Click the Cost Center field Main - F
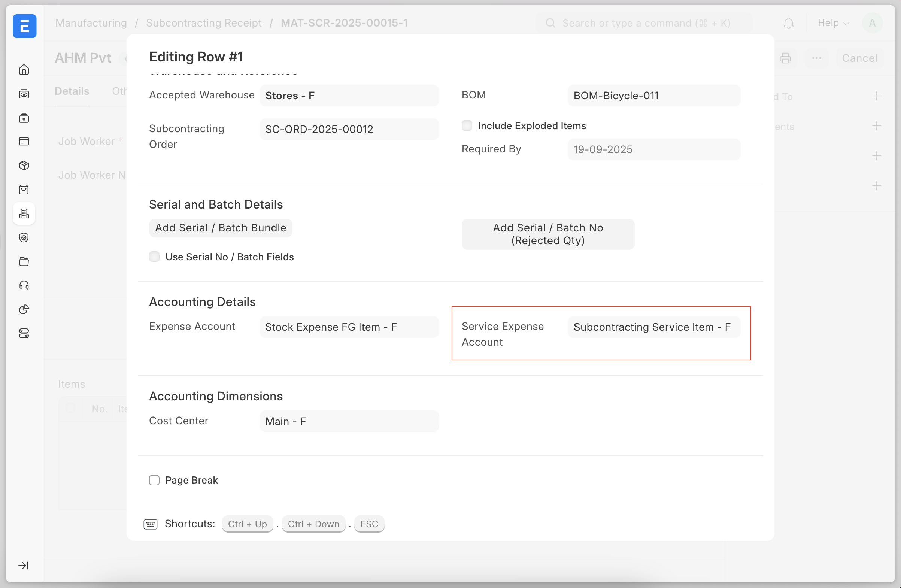This screenshot has height=588, width=901. pos(349,421)
